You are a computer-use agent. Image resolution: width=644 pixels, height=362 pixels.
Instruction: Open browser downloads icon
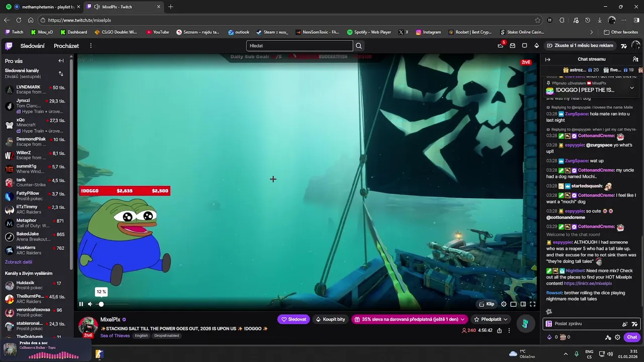point(600,20)
